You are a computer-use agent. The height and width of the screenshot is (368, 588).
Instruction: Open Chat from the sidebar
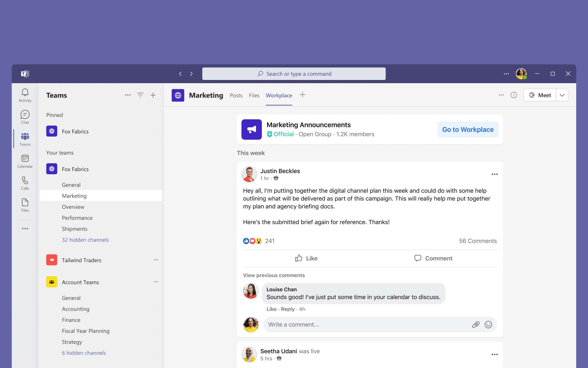point(25,117)
